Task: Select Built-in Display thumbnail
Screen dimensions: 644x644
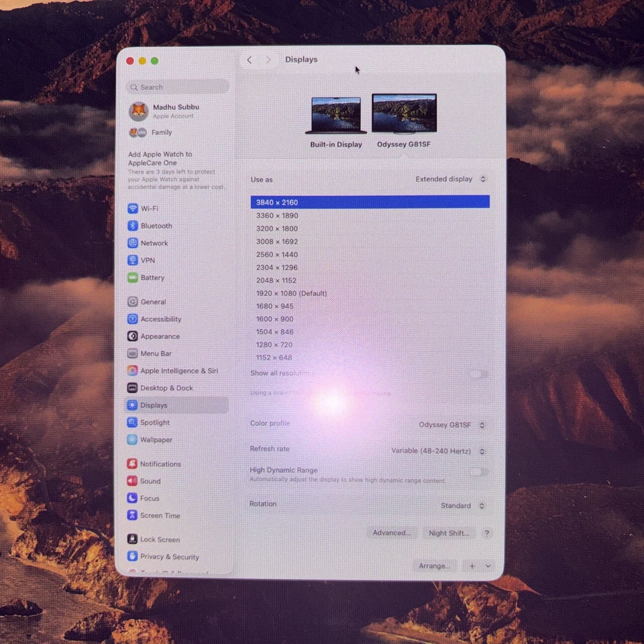Action: 336,116
